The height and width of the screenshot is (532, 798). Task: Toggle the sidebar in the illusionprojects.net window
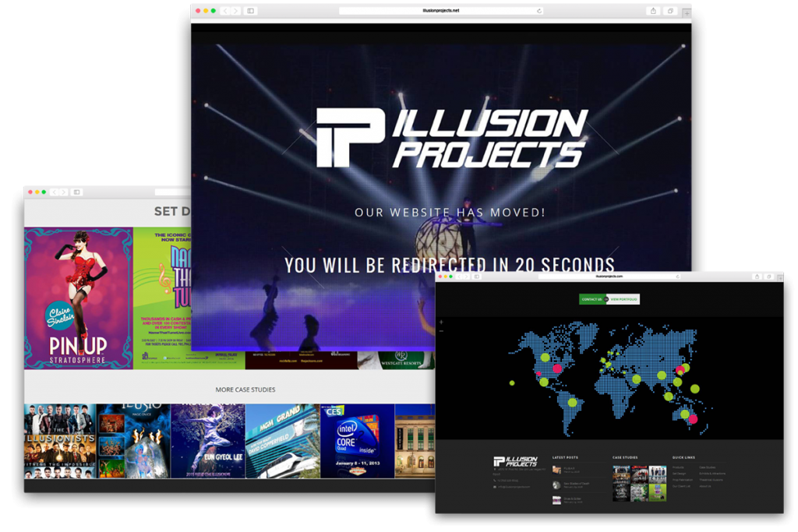(250, 11)
